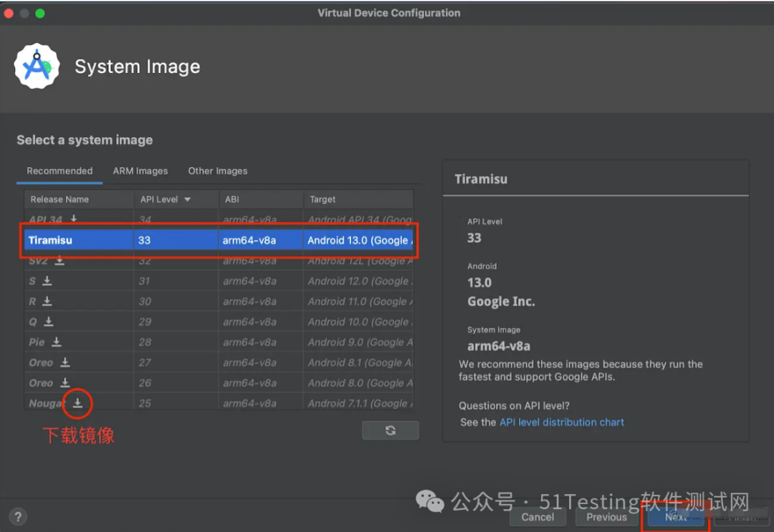Switch to the Recommended tab
Screen dimensions: 774x532
click(59, 170)
